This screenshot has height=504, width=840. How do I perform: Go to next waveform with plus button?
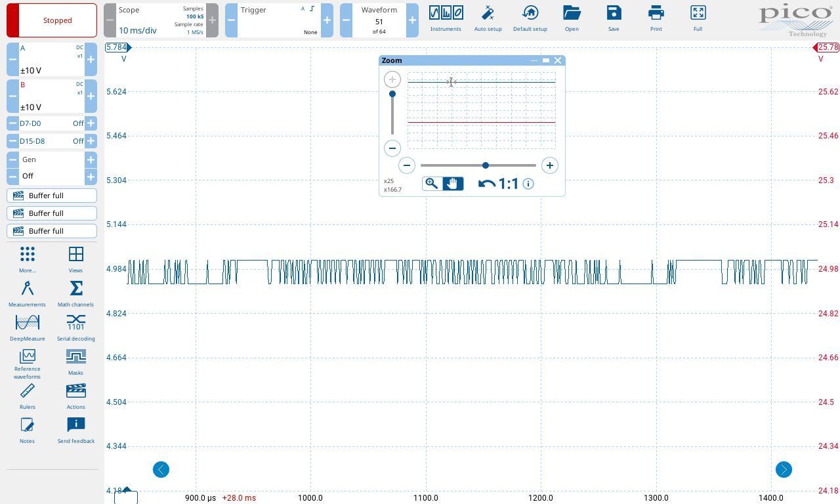[412, 20]
